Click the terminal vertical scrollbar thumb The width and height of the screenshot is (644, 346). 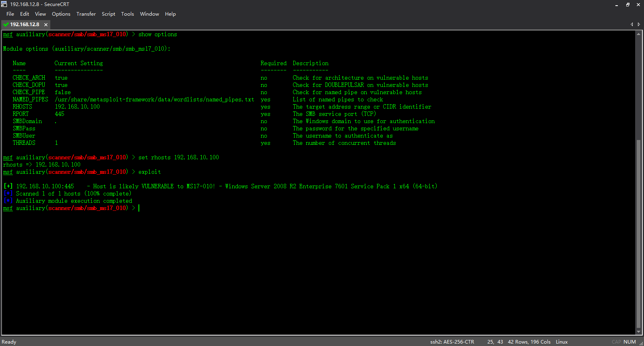coord(638,234)
